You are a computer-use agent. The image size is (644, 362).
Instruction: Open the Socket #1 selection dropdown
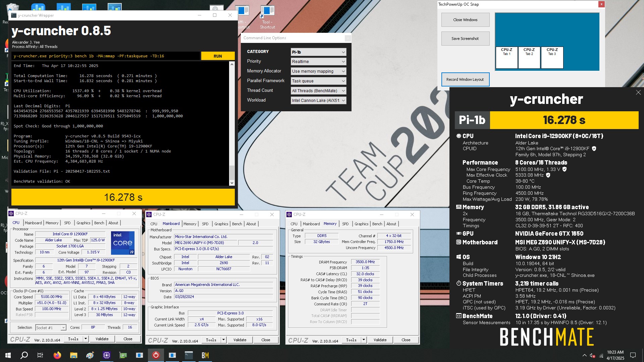coord(51,327)
